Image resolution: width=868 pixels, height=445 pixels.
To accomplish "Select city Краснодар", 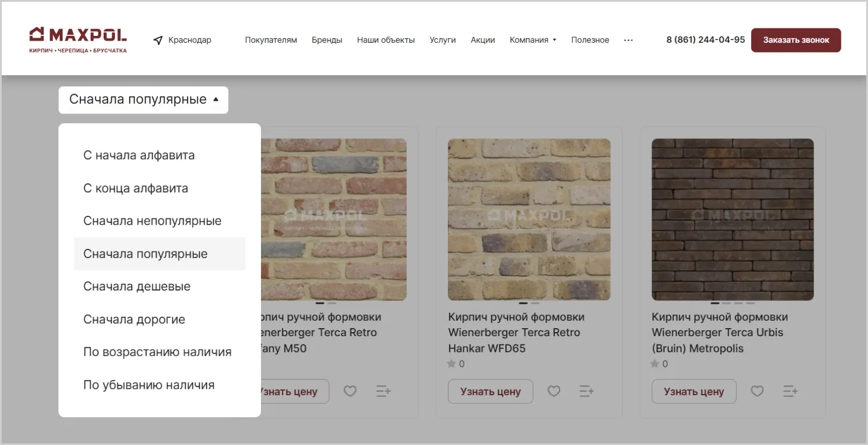I will pos(190,41).
